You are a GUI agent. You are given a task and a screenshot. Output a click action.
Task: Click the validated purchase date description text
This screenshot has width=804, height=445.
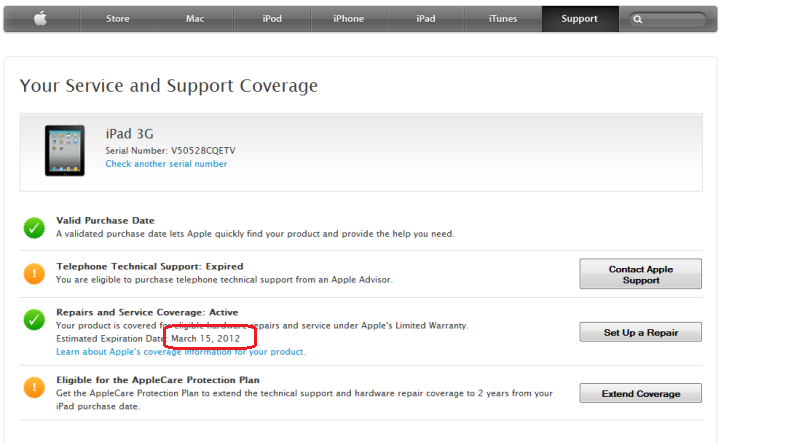coord(255,234)
